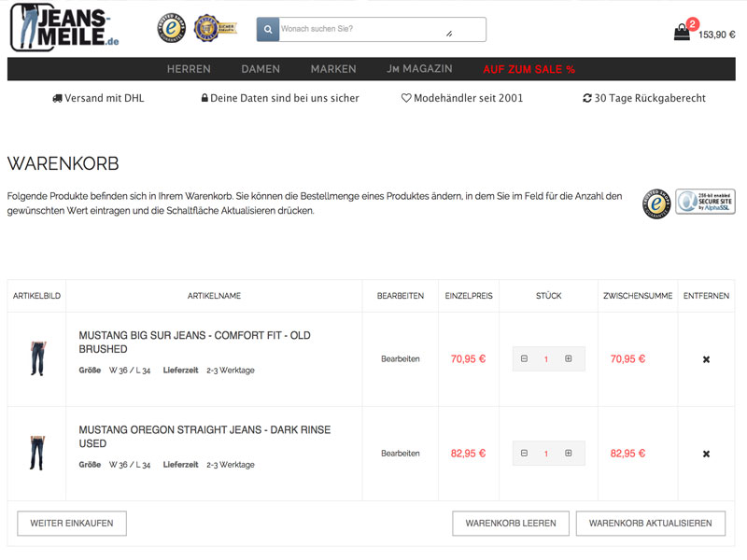Click the Warenkorb Leeren button
Screen dimensions: 747x560
pos(511,524)
